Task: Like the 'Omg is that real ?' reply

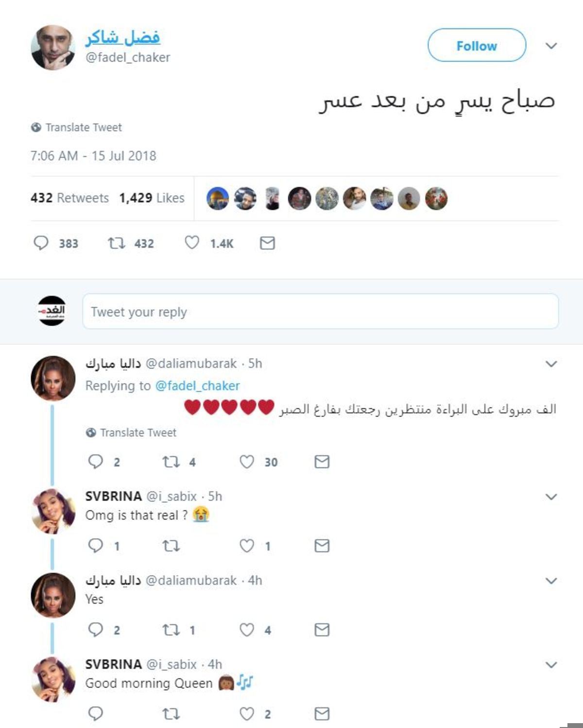Action: point(247,546)
